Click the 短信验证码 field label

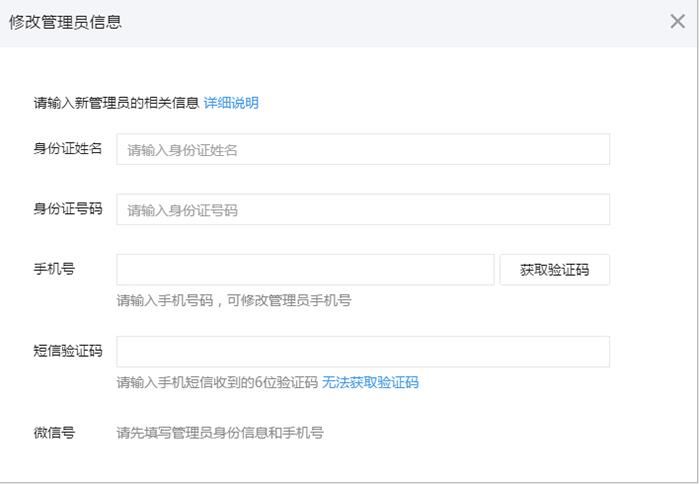click(68, 352)
